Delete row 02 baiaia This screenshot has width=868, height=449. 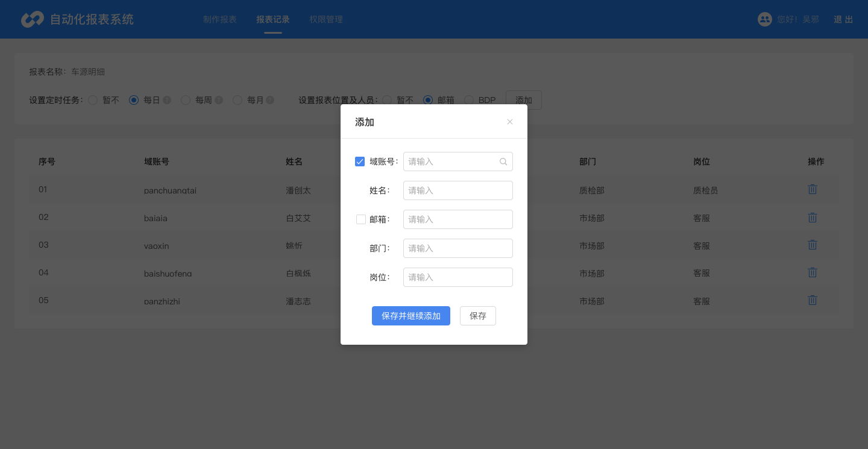tap(813, 217)
